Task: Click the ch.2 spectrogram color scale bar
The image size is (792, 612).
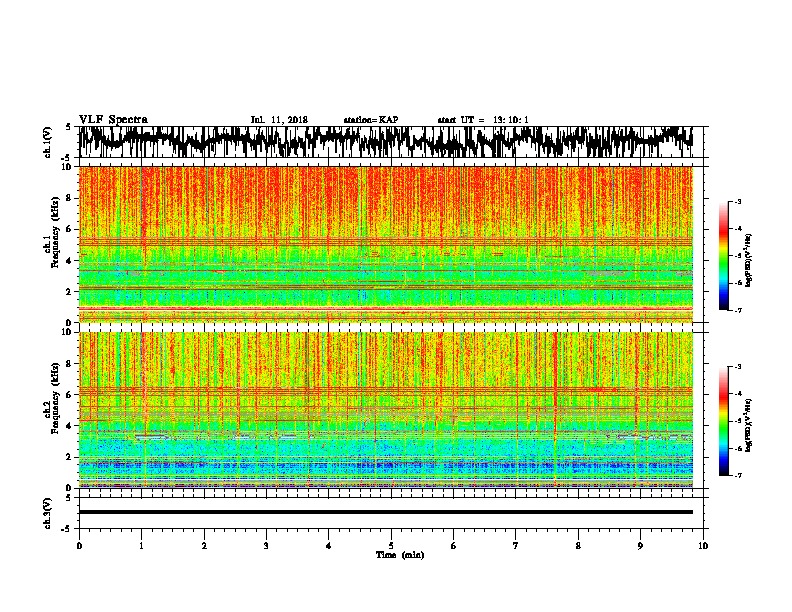Action: 723,421
